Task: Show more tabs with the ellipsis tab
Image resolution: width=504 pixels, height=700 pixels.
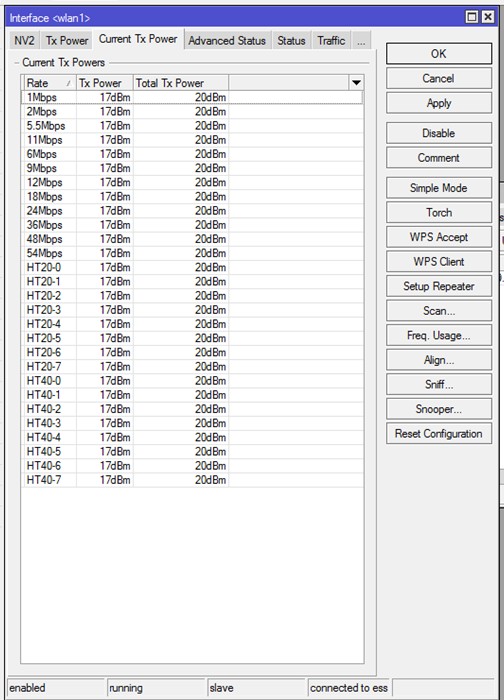Action: tap(361, 41)
